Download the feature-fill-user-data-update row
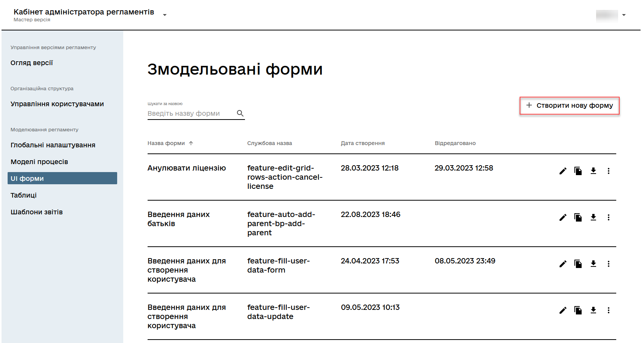The height and width of the screenshot is (343, 644). pyautogui.click(x=593, y=310)
